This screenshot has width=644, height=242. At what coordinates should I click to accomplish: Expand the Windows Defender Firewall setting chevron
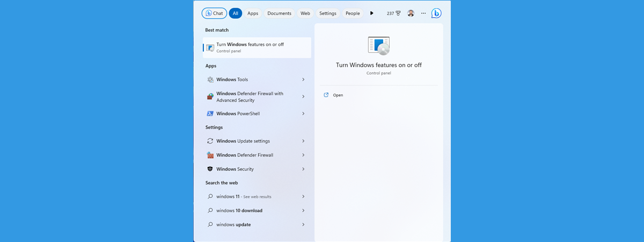(303, 155)
